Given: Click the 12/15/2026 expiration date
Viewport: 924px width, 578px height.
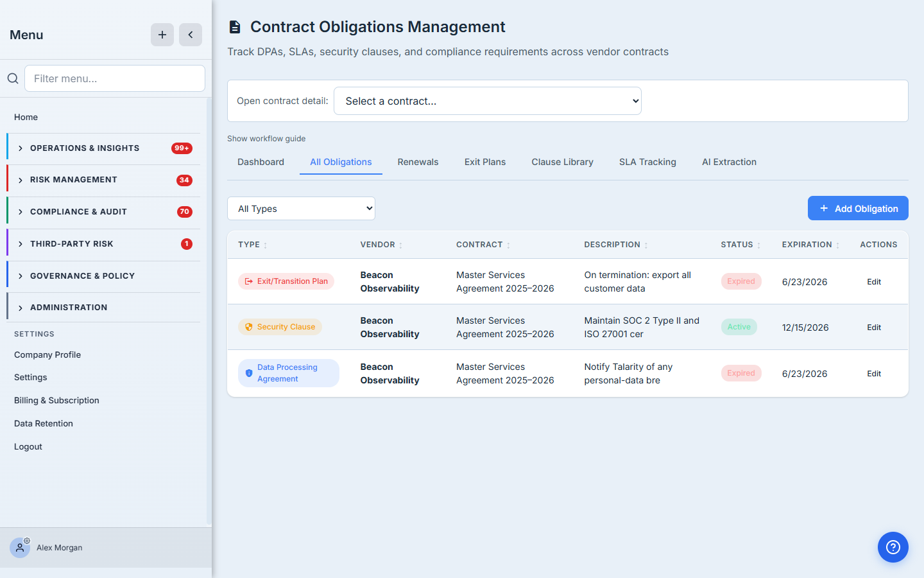Looking at the screenshot, I should (805, 328).
